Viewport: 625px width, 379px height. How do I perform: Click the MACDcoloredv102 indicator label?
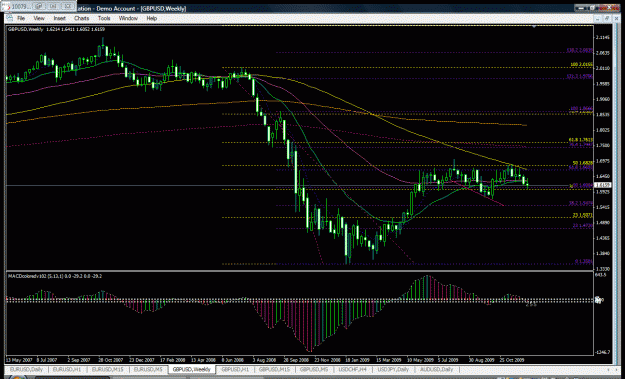pos(55,276)
